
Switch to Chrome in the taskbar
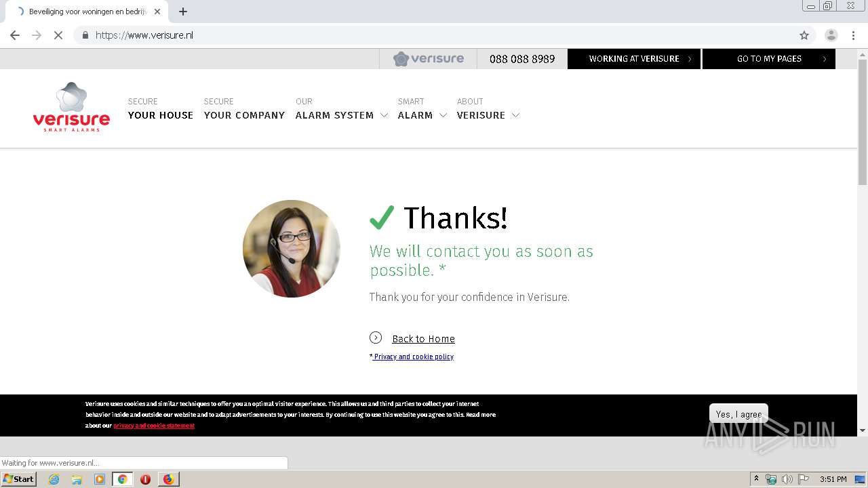pos(122,479)
